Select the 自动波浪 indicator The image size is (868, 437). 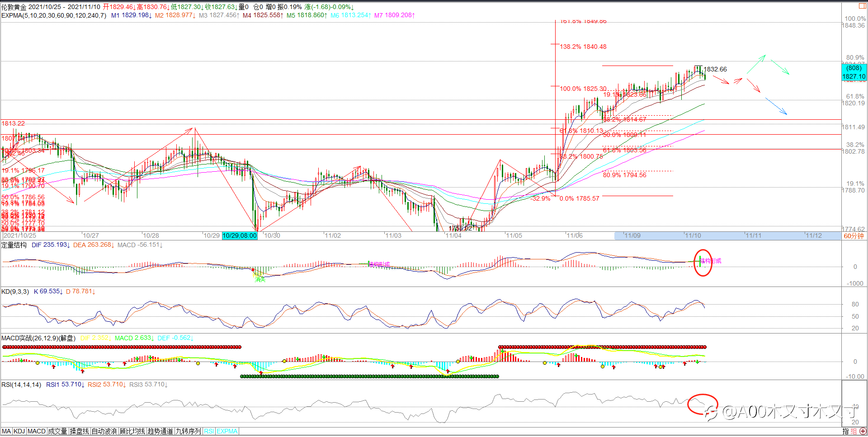click(104, 432)
